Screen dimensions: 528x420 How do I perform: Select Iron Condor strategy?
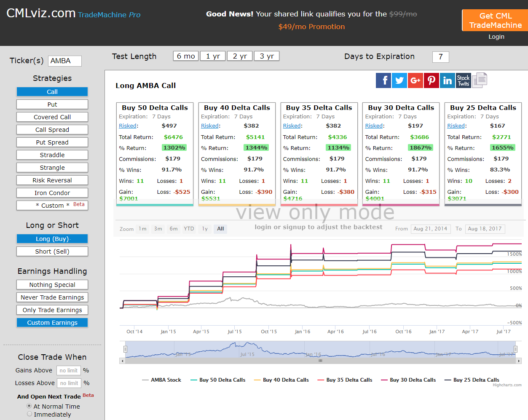pos(52,193)
